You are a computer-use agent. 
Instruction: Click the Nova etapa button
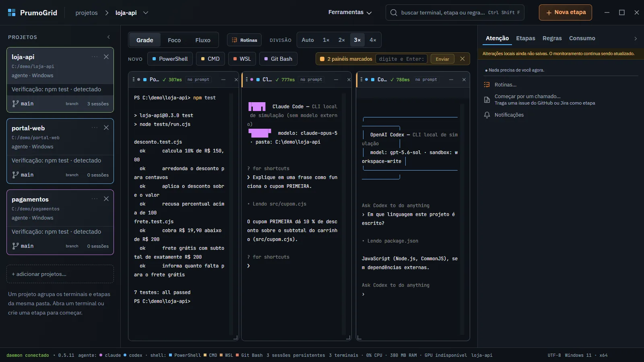click(566, 12)
